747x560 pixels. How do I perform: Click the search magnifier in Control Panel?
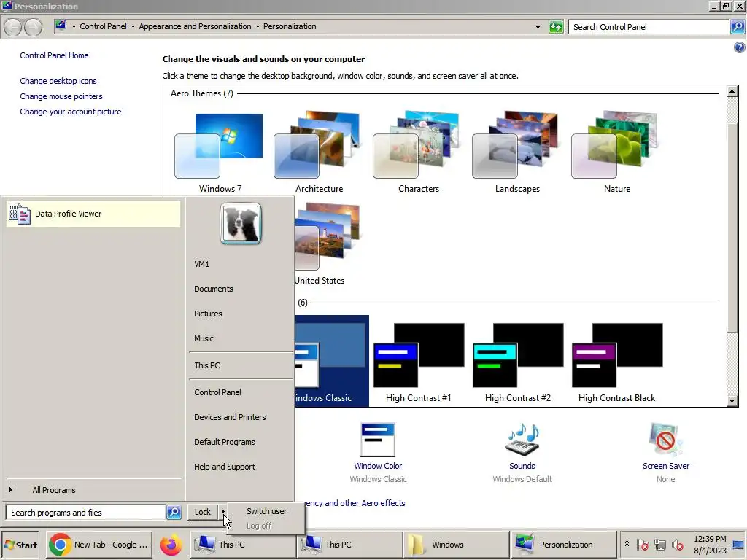(738, 27)
